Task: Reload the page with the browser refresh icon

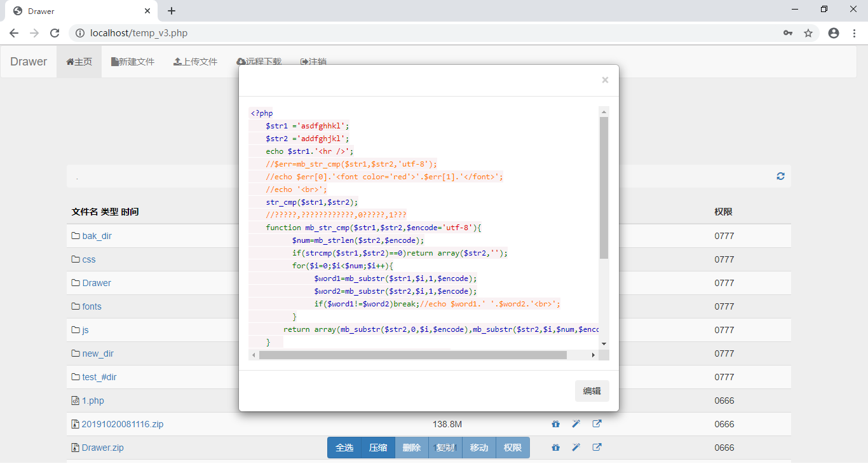Action: coord(55,33)
